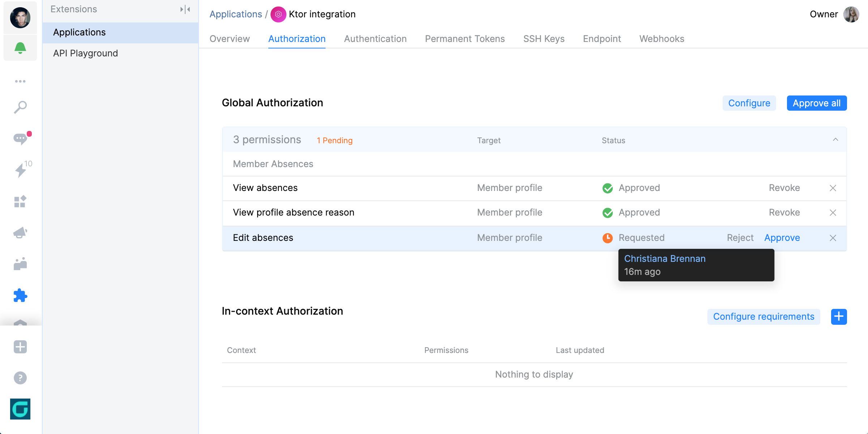Revoke the View profile absence reason permission

click(784, 213)
